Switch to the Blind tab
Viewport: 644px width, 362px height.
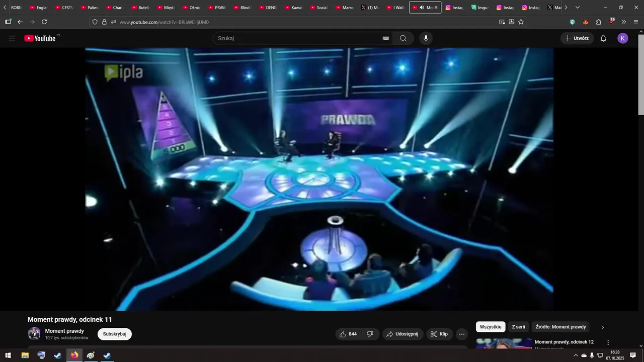click(242, 8)
